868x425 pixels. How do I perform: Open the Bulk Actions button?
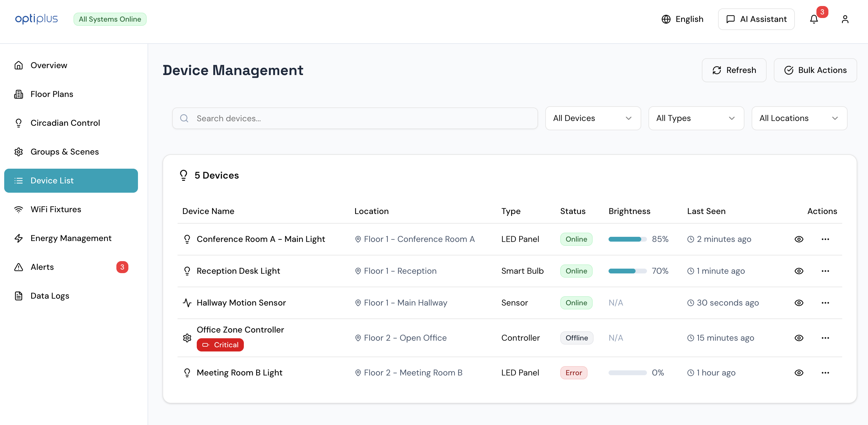(815, 70)
